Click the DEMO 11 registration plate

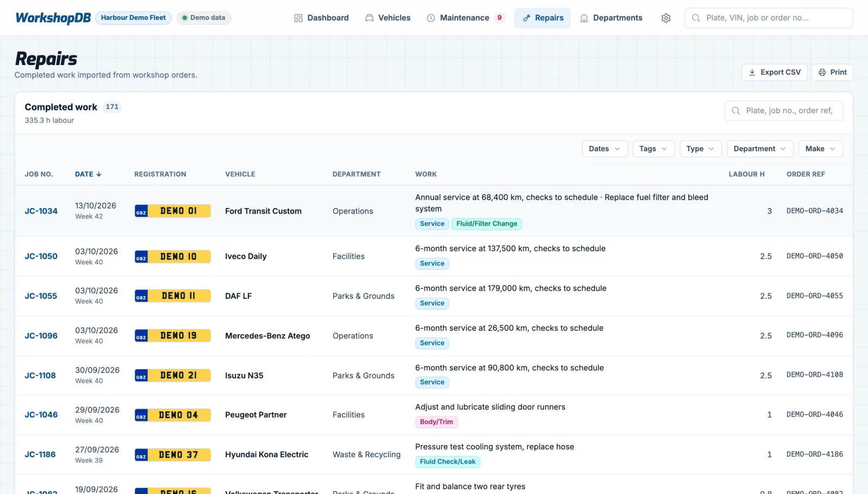pos(173,296)
